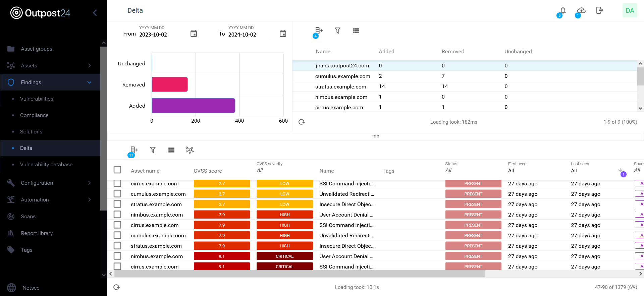Viewport: 644px width, 296px height.
Task: Sort upper table by Added column
Action: 386,52
